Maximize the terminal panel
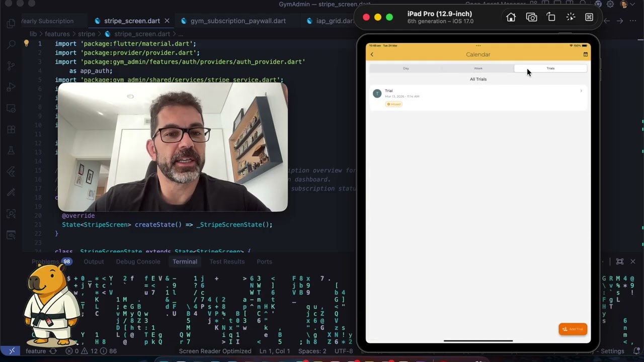Viewport: 644px width, 362px height. (x=620, y=261)
